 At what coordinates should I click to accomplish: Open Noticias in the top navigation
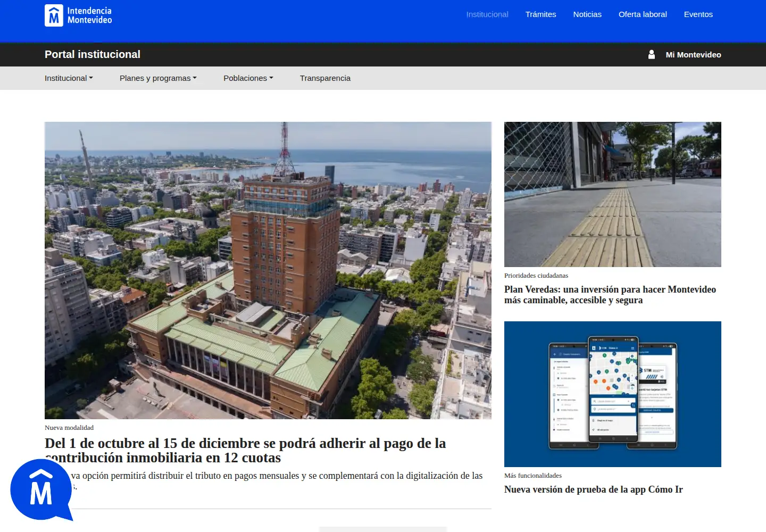click(587, 14)
